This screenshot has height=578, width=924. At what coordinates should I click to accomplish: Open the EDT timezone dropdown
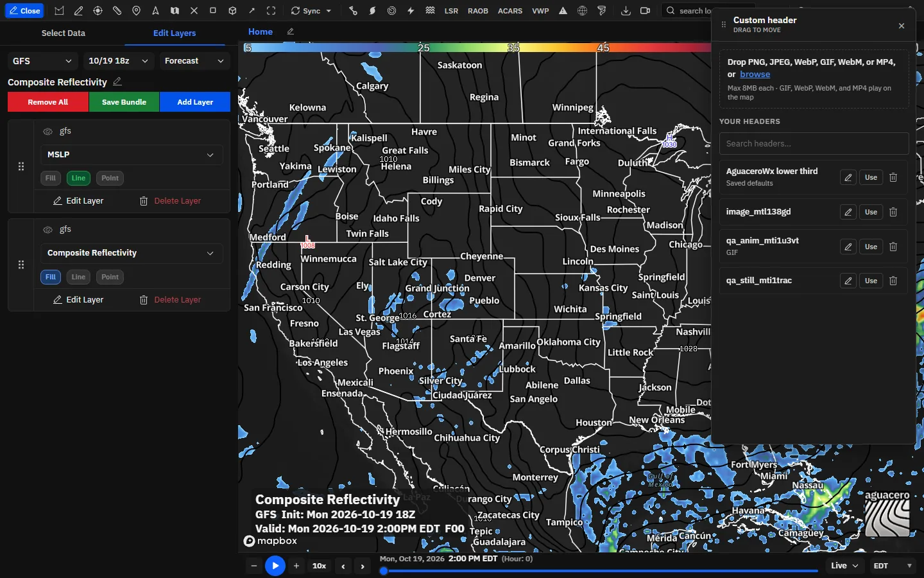click(x=893, y=566)
